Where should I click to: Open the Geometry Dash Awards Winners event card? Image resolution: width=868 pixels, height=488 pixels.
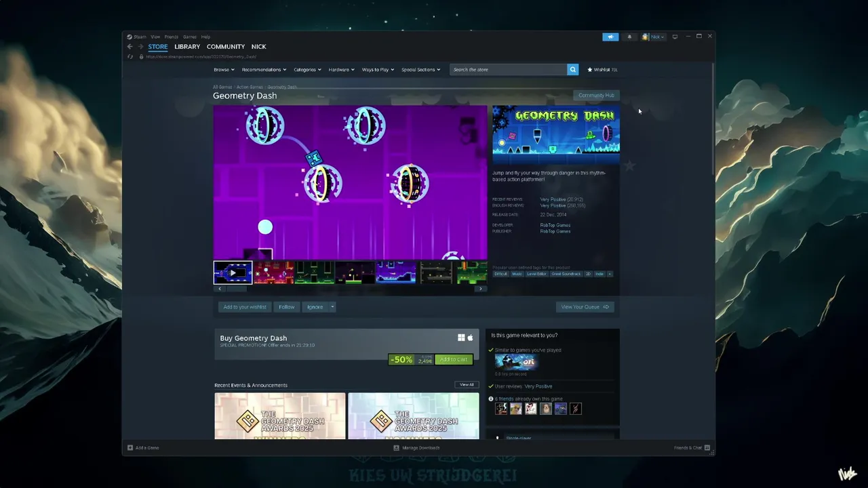click(280, 415)
